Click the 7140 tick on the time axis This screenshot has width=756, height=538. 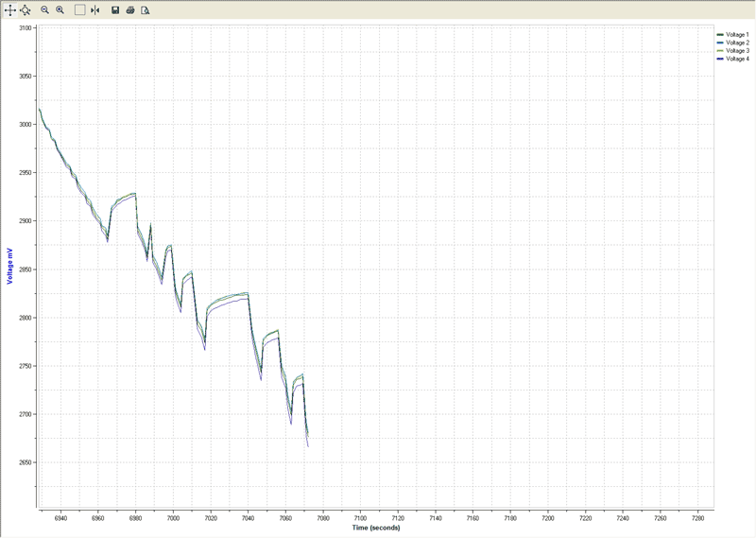point(436,518)
